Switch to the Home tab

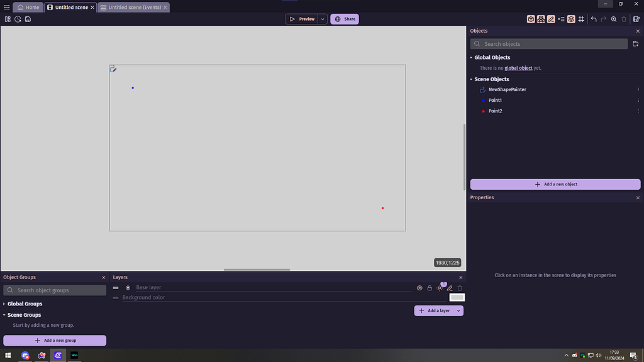pyautogui.click(x=28, y=8)
